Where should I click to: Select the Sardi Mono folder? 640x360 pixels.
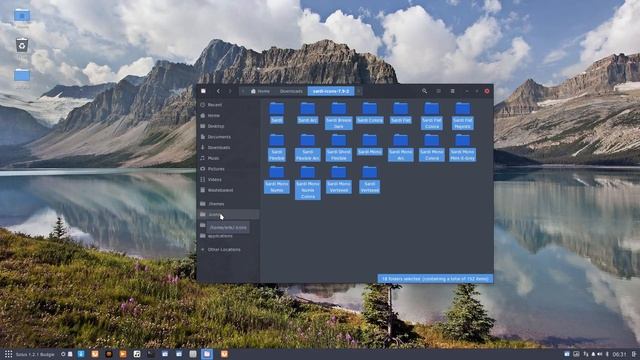point(370,144)
